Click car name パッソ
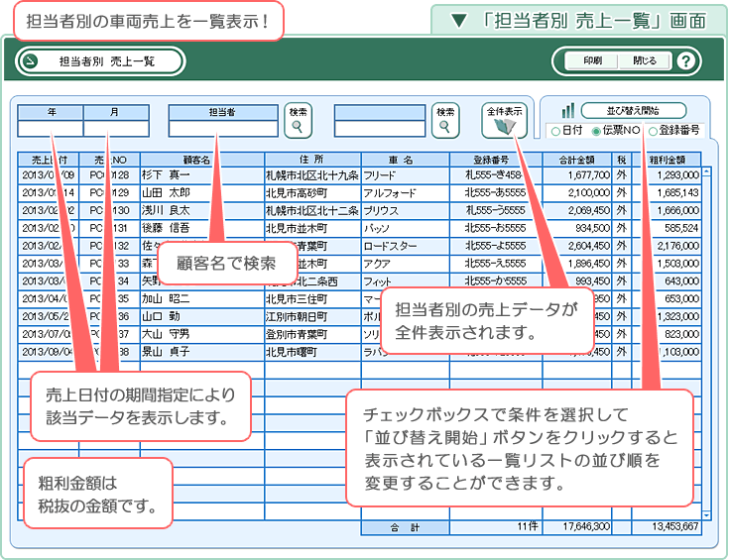 click(376, 229)
